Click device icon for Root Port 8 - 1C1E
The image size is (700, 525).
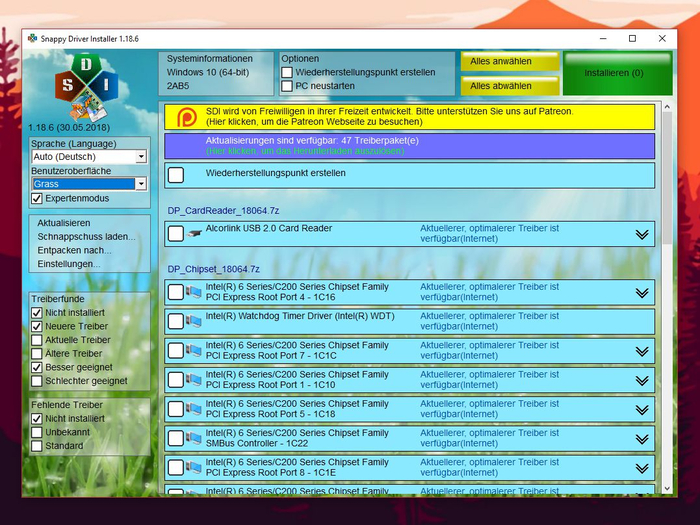tap(194, 467)
